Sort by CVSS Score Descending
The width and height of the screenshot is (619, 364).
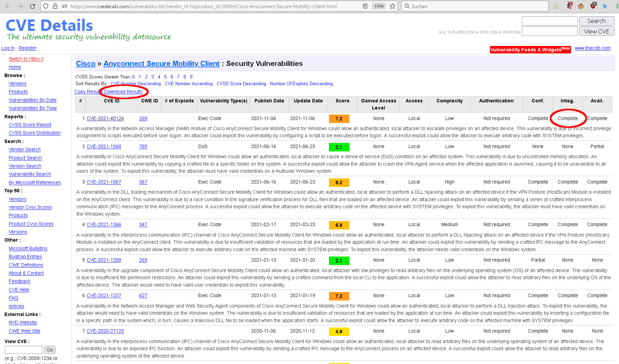click(241, 83)
